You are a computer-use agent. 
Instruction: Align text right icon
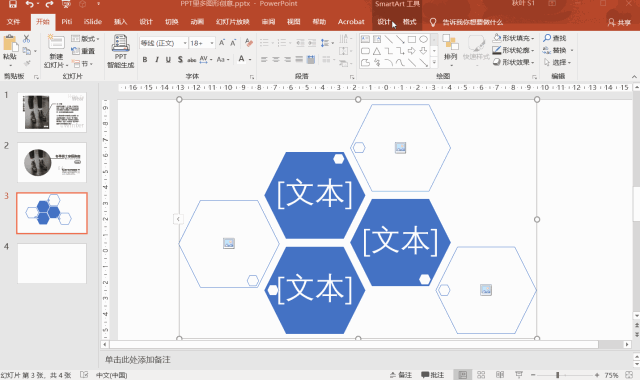[x=288, y=60]
